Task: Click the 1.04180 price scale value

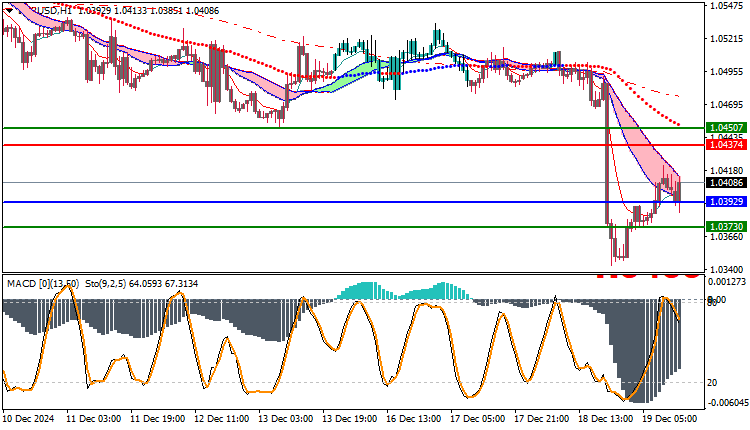Action: [x=727, y=170]
